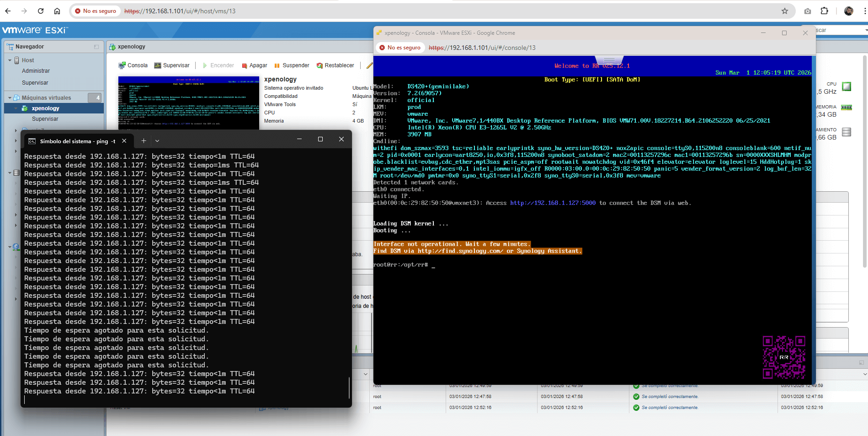
Task: Click the Navegador panel icon
Action: 10,47
